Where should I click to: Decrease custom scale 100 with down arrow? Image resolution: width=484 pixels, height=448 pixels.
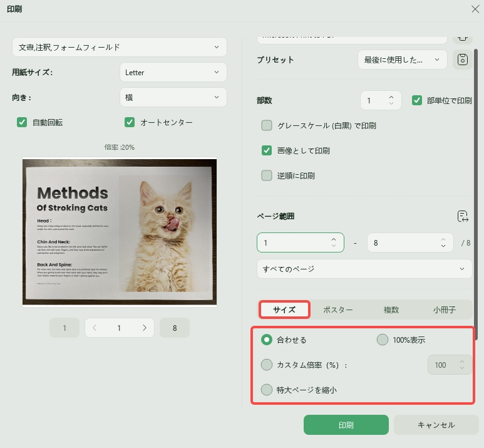click(x=462, y=368)
